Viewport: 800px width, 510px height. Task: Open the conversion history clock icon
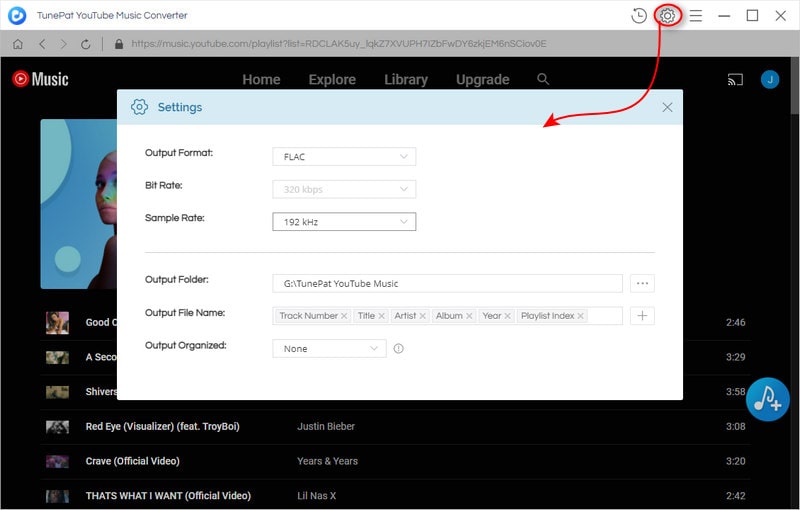(x=639, y=16)
